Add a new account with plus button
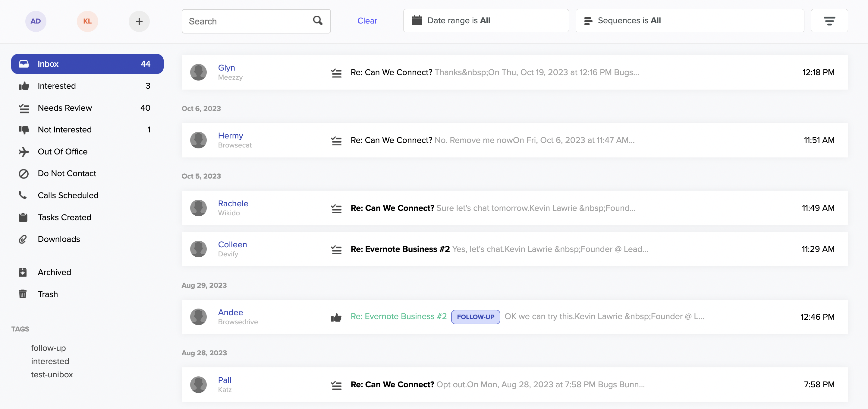The width and height of the screenshot is (868, 409). [139, 21]
